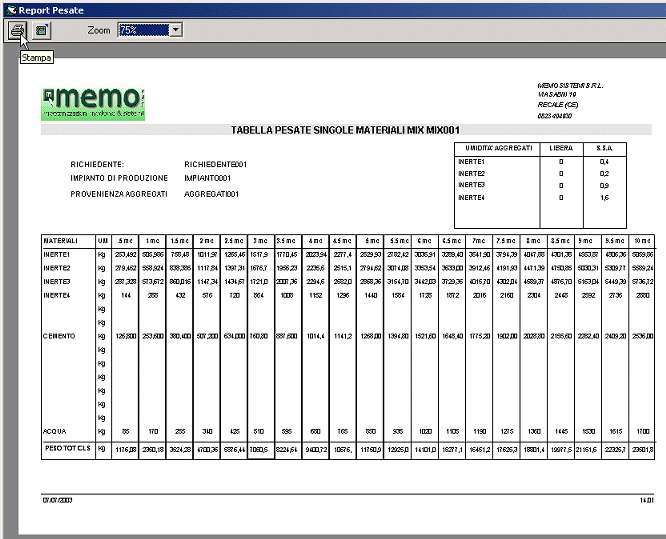The height and width of the screenshot is (539, 666).
Task: Click the LIBERA column header
Action: (561, 148)
